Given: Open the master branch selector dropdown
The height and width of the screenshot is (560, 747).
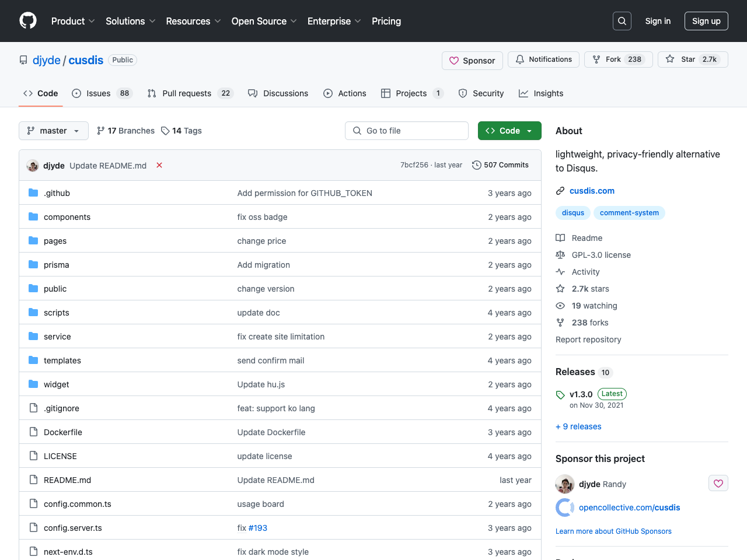Looking at the screenshot, I should [x=54, y=131].
